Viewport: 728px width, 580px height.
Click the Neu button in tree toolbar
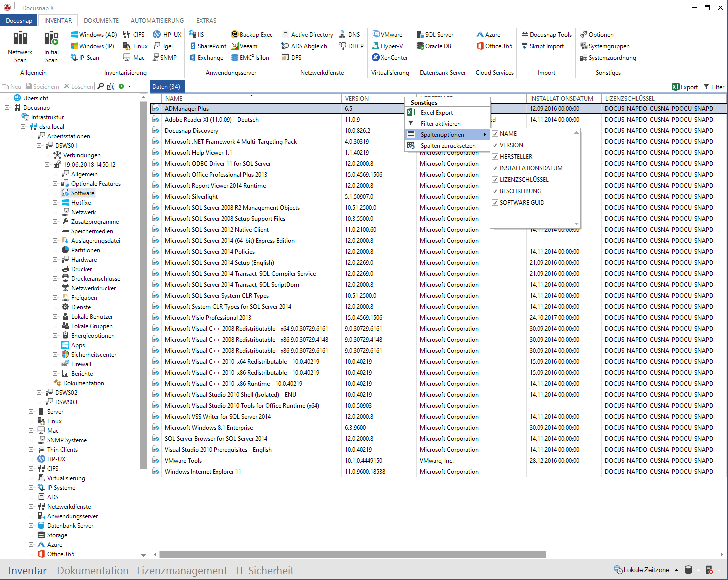click(12, 87)
